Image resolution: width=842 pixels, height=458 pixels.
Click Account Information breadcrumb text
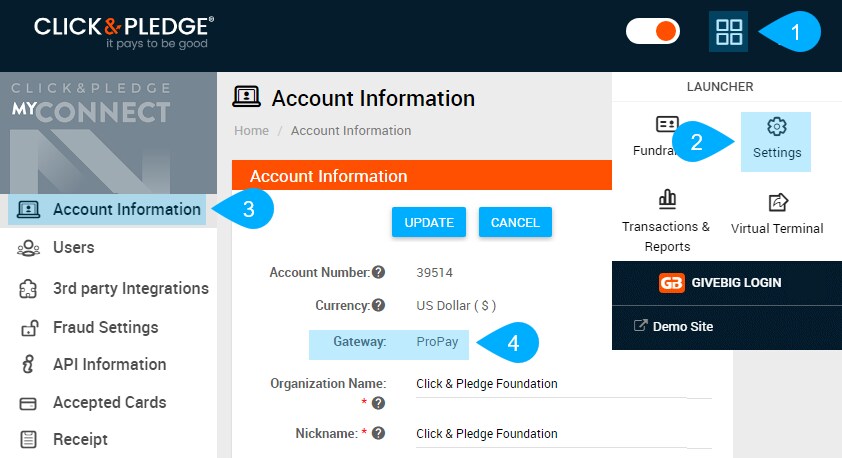click(351, 130)
